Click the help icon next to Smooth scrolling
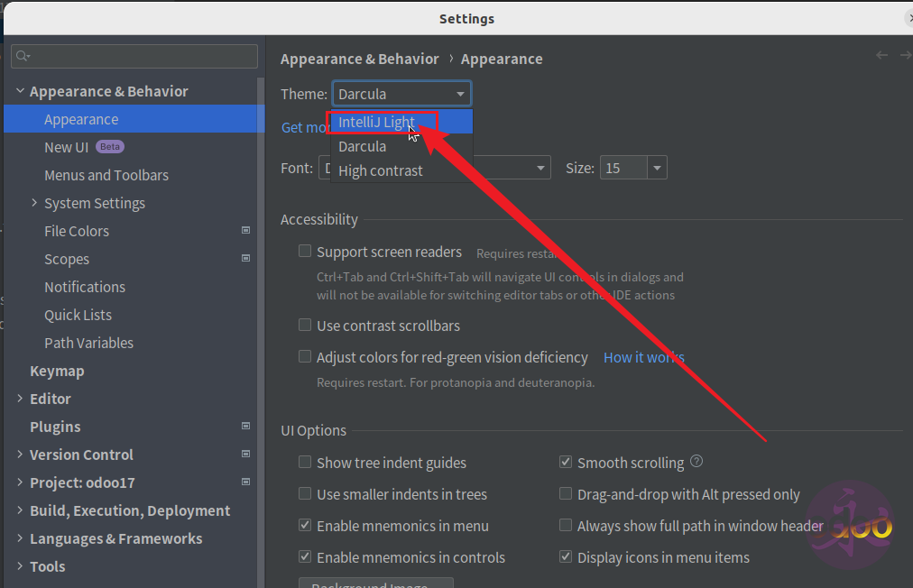The image size is (913, 588). pos(696,462)
